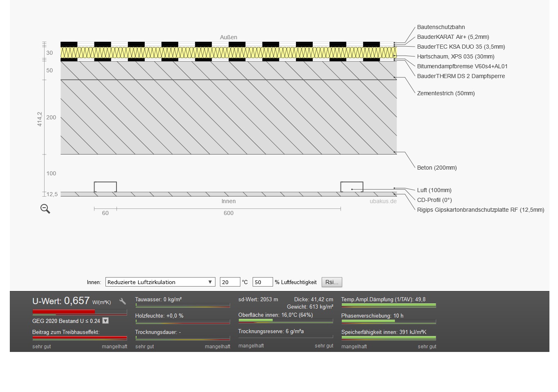Select the Rigips Gipskartonbrandschutzplatte RF label
The width and height of the screenshot is (558, 392).
[480, 210]
